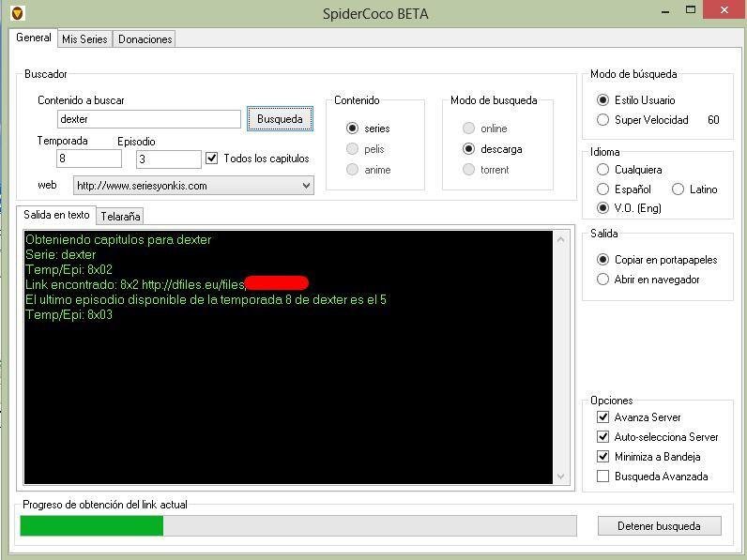This screenshot has height=560, width=747.
Task: Click the SpiderCoco app icon in title bar
Action: [x=17, y=13]
